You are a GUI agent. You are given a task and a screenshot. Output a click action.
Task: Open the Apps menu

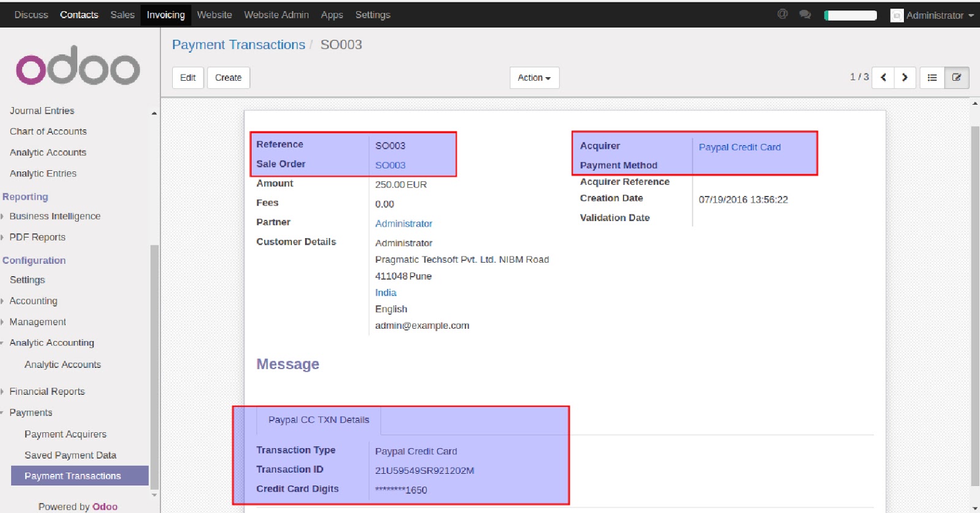[x=332, y=15]
